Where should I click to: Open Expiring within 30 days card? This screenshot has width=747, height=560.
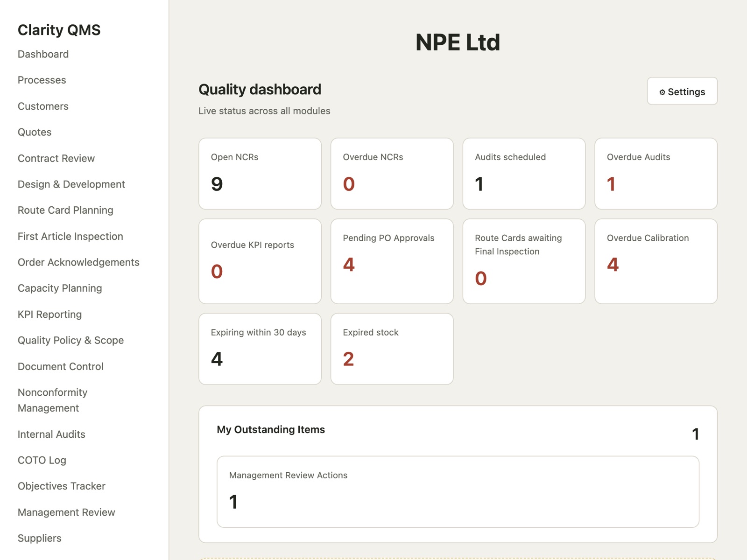tap(260, 349)
